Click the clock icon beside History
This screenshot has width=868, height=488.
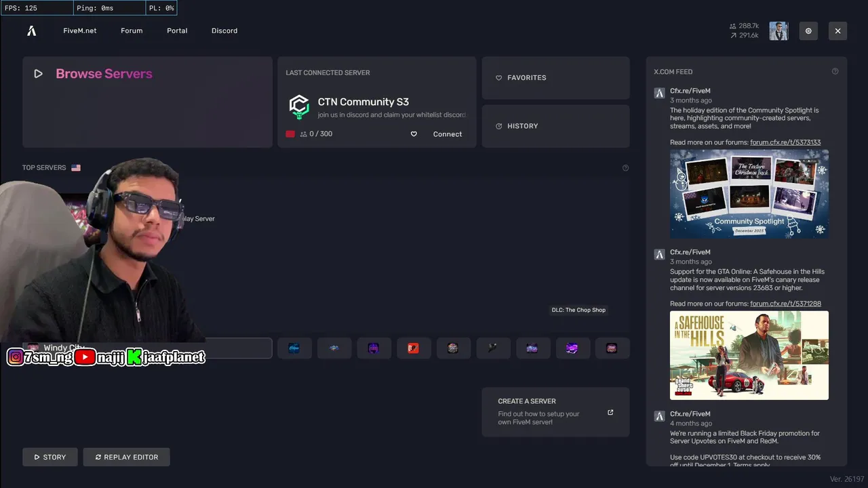499,126
